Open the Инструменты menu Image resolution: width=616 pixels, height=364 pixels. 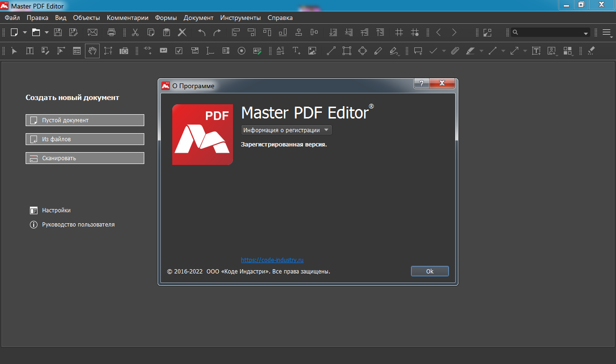241,18
